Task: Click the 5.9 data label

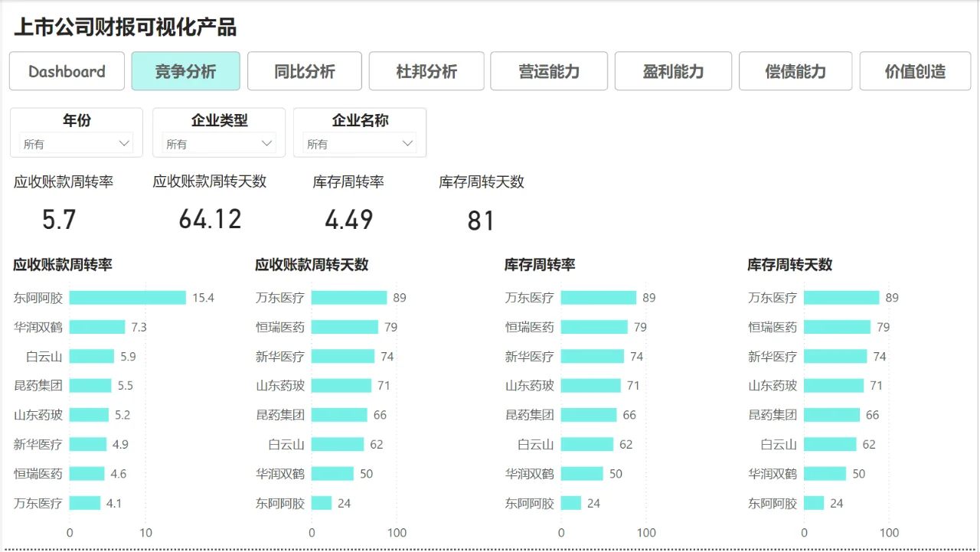Action: 128,356
